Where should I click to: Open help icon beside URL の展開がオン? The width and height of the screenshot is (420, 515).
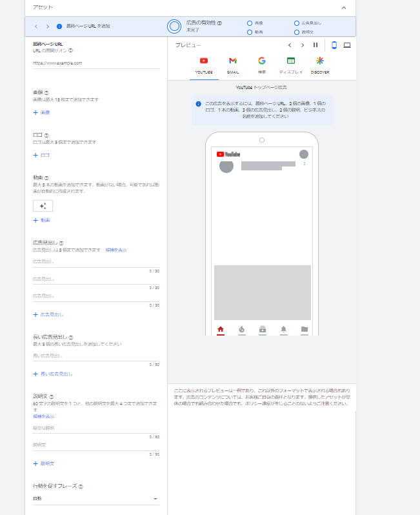coord(70,50)
